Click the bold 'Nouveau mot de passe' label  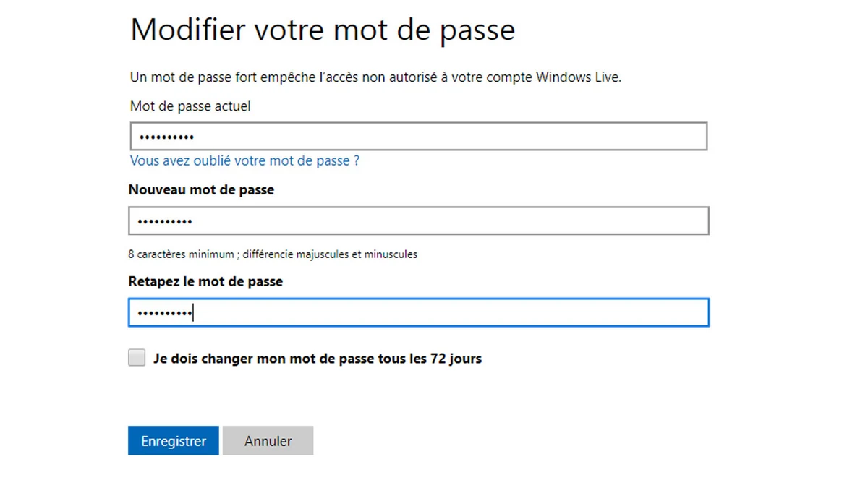pyautogui.click(x=201, y=190)
